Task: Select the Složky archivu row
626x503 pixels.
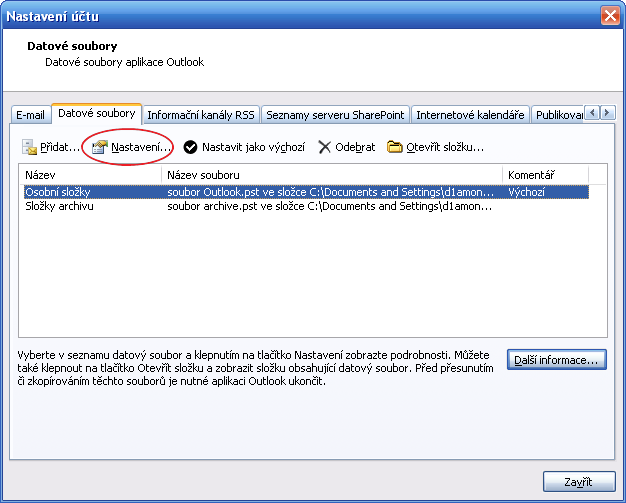Action: (306, 206)
